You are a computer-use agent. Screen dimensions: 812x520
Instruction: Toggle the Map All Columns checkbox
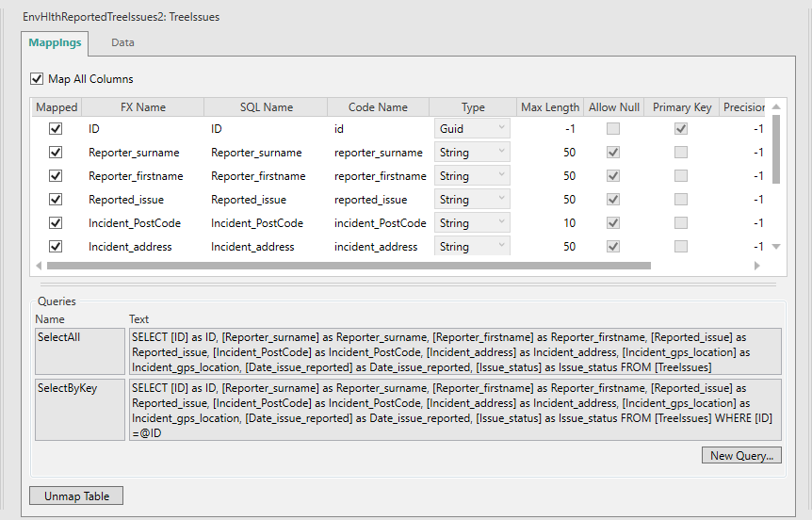[x=37, y=79]
